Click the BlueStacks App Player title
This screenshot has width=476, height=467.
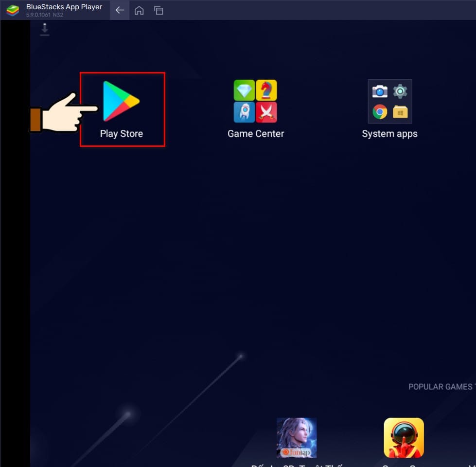tap(64, 7)
